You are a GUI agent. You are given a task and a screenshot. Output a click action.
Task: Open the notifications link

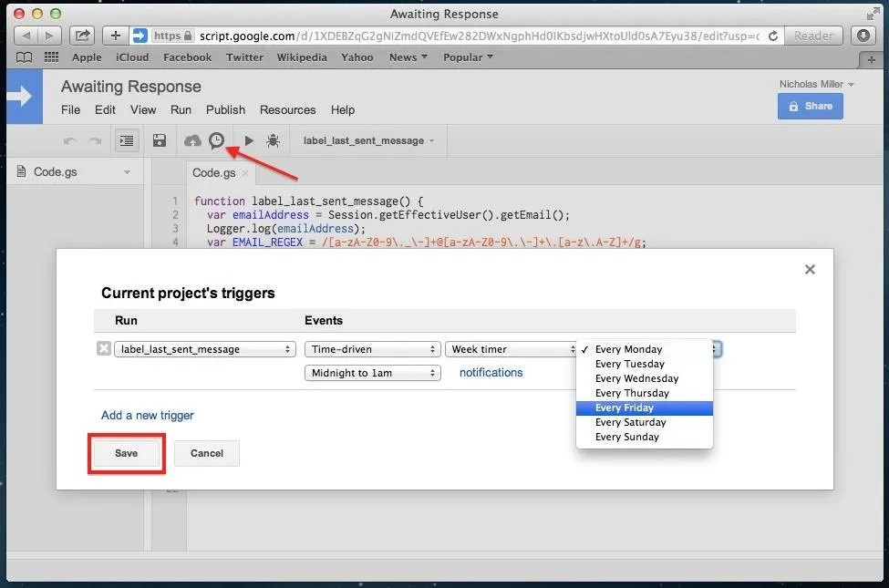click(491, 373)
